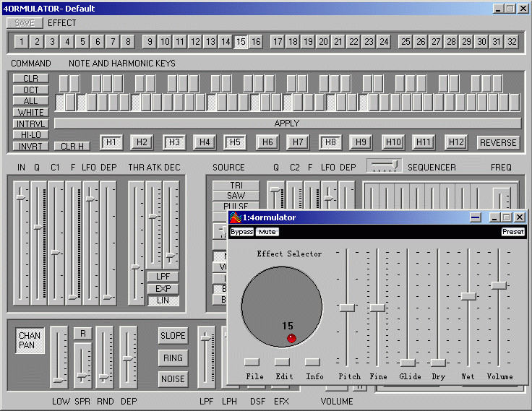Select the EXP envelope mode
The image size is (532, 411).
point(163,289)
